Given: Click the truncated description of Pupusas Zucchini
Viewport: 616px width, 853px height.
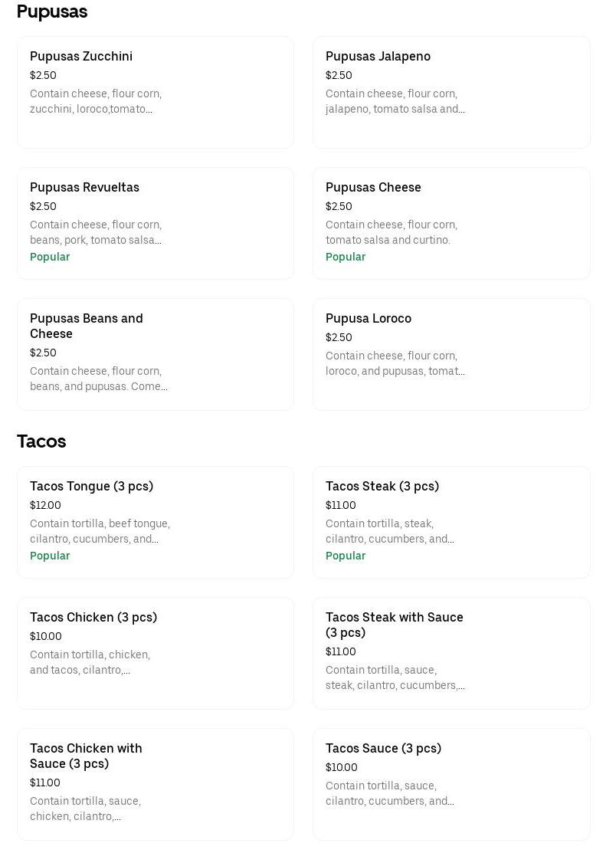Looking at the screenshot, I should (x=96, y=101).
